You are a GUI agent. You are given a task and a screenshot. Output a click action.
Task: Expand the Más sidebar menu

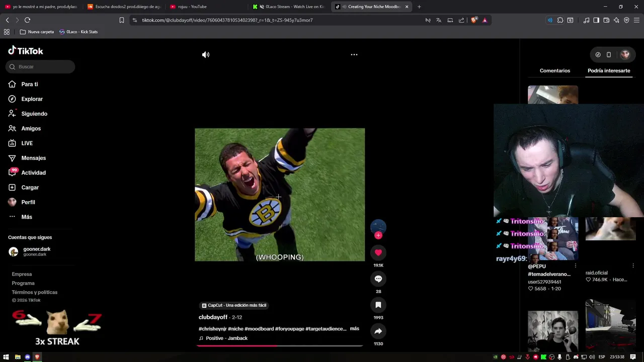[26, 217]
